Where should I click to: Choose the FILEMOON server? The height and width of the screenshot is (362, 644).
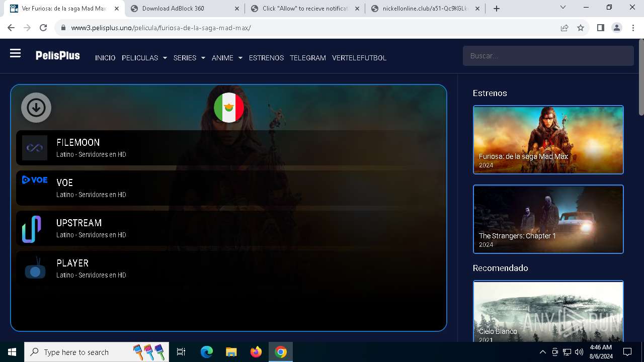(x=229, y=148)
